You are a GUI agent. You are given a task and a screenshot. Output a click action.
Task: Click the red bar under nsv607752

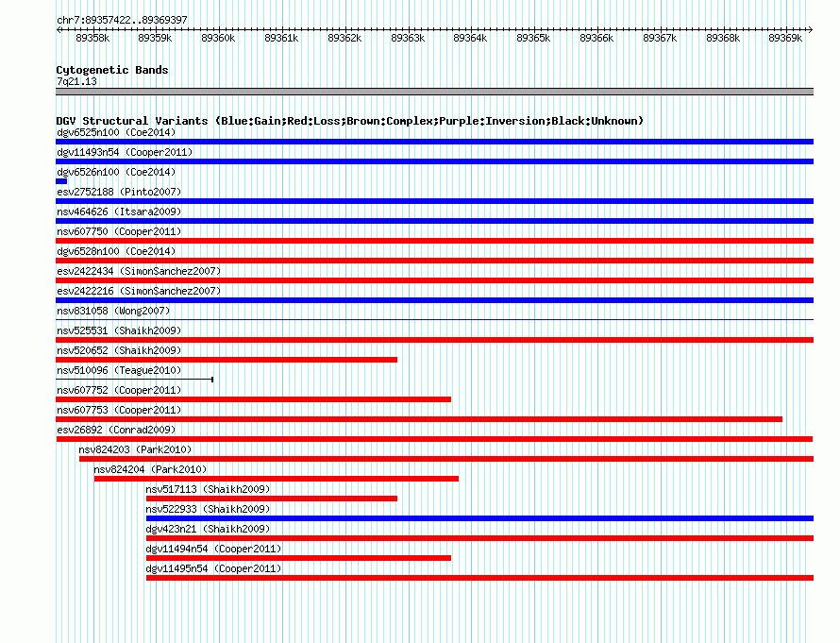[x=253, y=399]
